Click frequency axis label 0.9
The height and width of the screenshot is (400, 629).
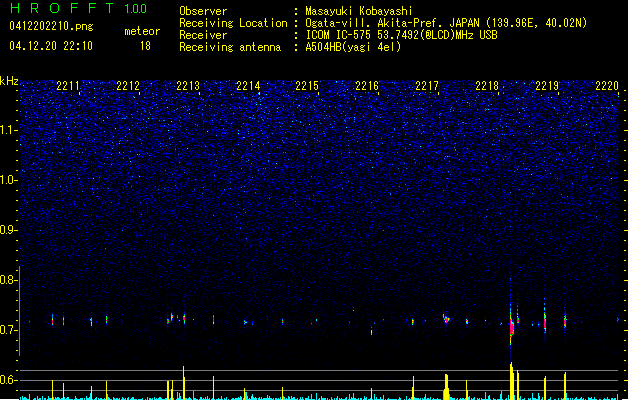(x=9, y=230)
